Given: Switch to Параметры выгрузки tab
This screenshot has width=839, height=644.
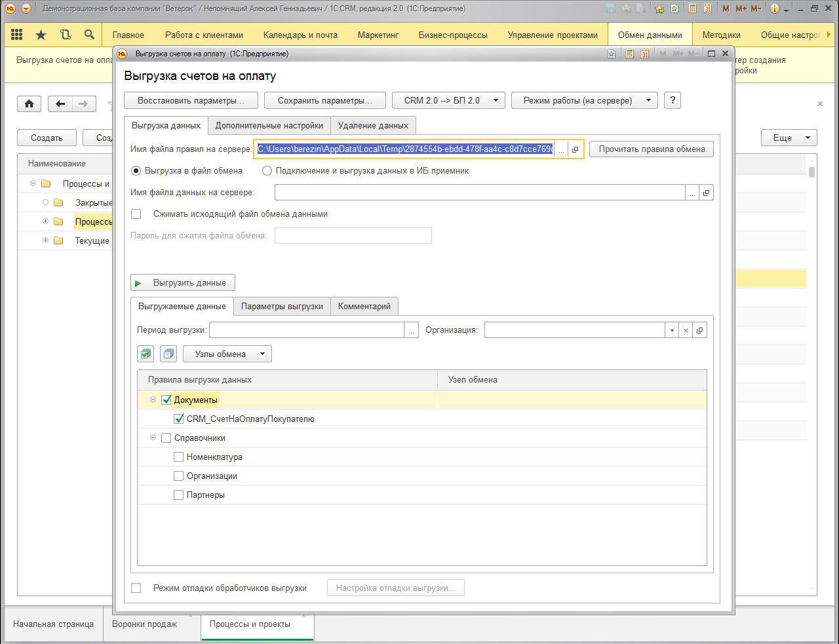Looking at the screenshot, I should click(282, 306).
